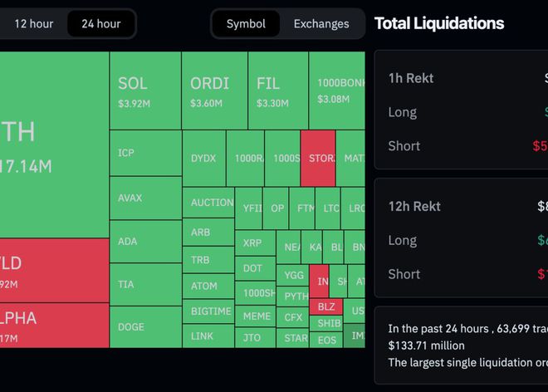This screenshot has width=548, height=392.
Task: Open the LINK tile
Action: tap(208, 336)
